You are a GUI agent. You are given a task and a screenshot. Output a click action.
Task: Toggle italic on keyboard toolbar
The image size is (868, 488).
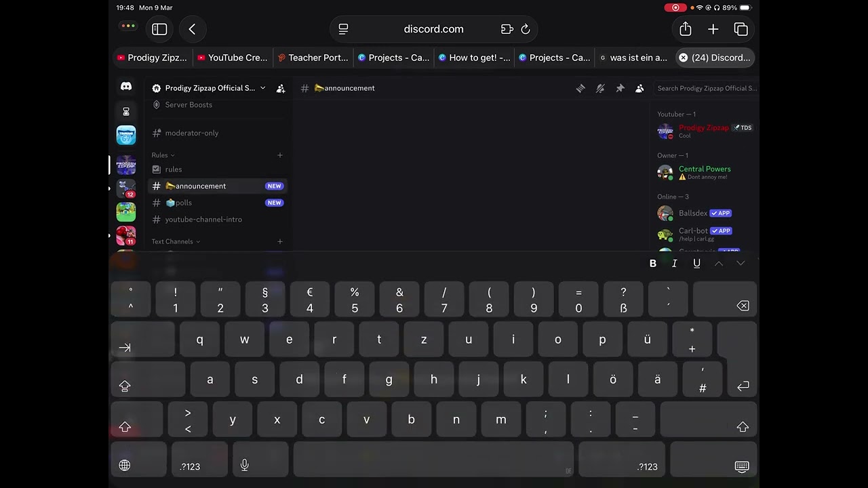[x=675, y=263]
